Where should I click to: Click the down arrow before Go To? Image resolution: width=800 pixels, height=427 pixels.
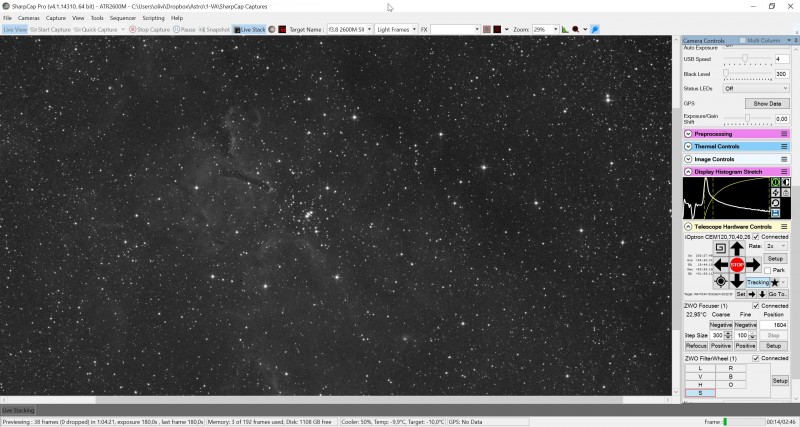click(x=762, y=294)
